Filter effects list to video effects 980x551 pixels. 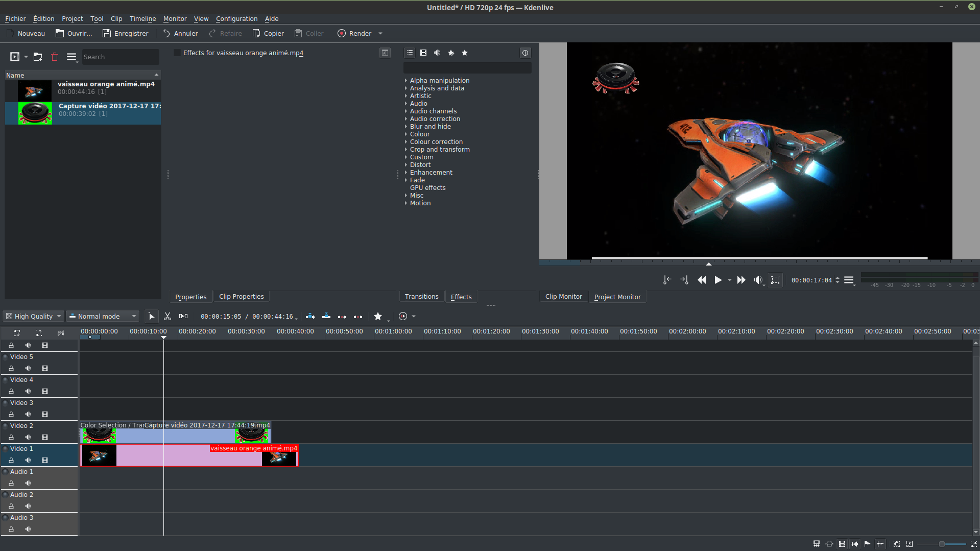click(x=423, y=53)
